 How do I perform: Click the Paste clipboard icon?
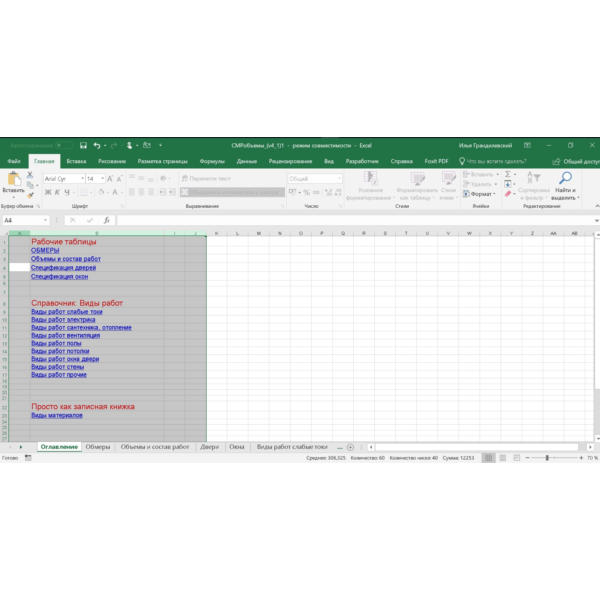click(14, 179)
